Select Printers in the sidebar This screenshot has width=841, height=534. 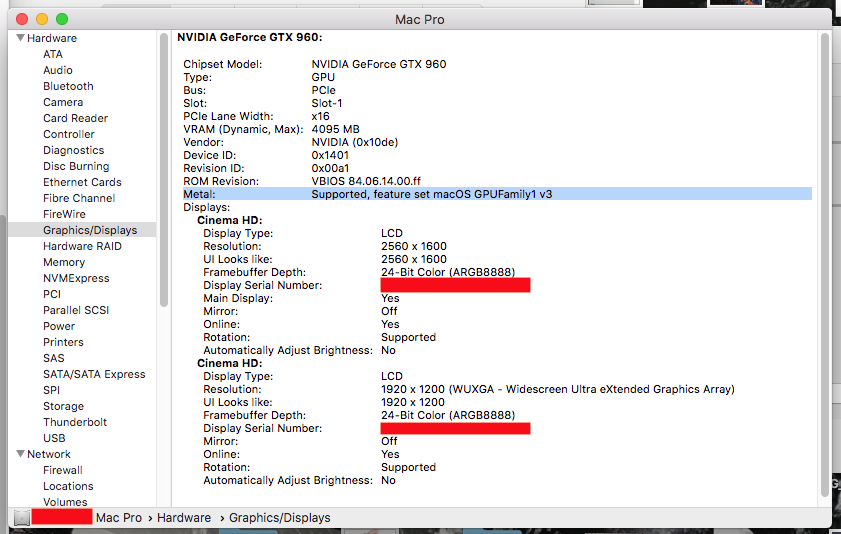point(63,342)
